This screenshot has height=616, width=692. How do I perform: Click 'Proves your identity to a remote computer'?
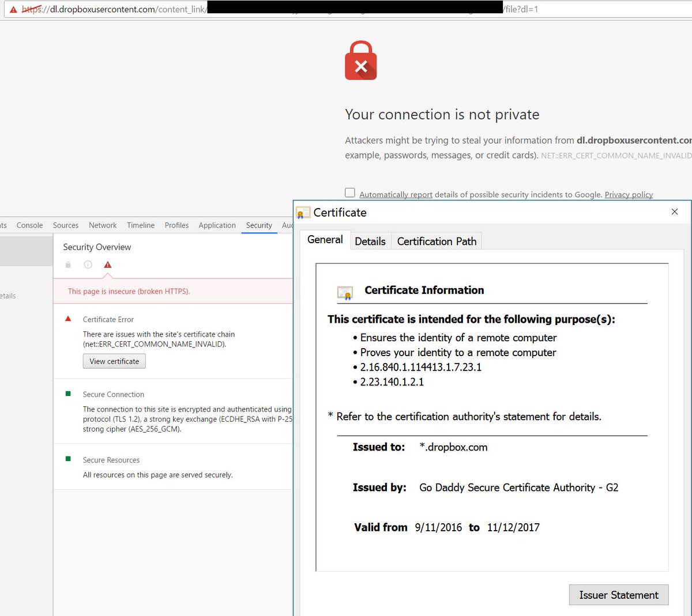(458, 353)
